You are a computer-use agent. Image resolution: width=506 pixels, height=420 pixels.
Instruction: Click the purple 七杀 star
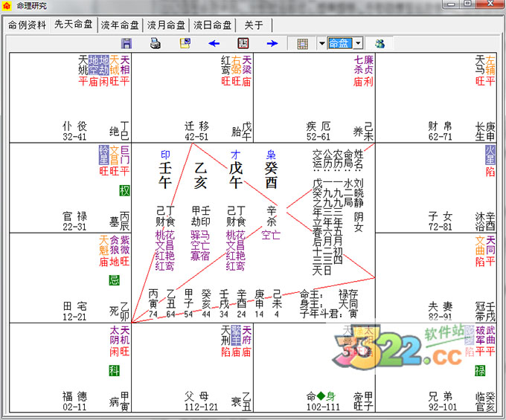359,65
